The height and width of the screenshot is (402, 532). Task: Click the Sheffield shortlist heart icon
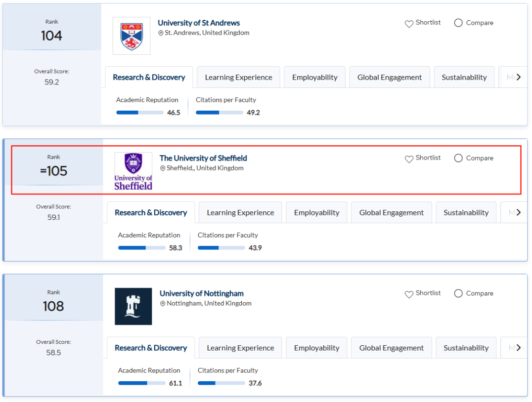click(409, 159)
